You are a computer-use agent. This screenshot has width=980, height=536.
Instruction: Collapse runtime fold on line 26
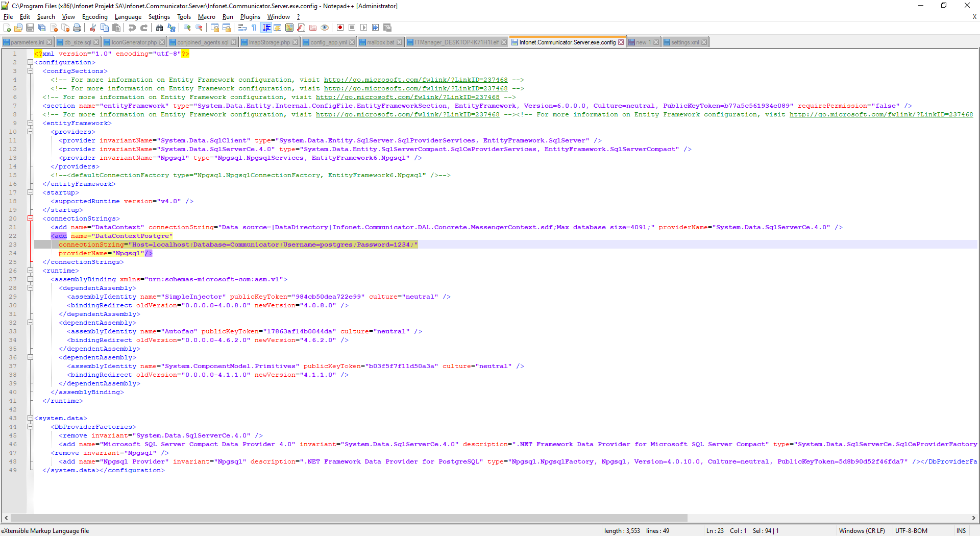30,271
